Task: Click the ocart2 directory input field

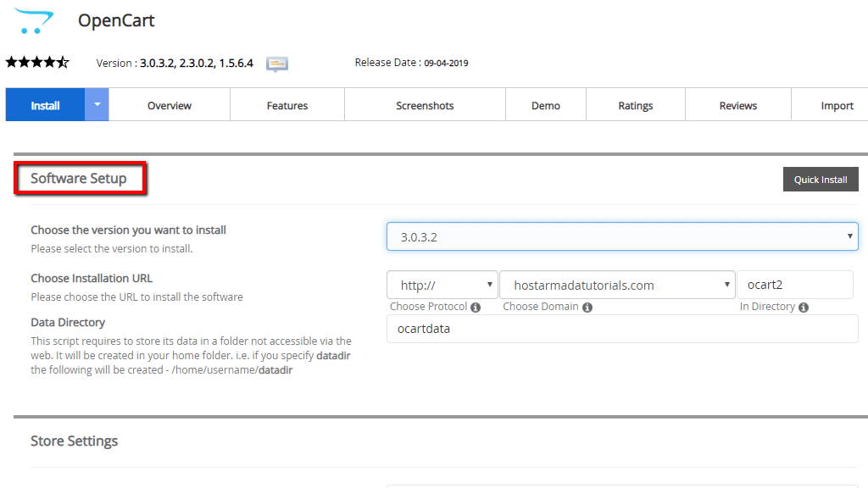Action: 795,284
